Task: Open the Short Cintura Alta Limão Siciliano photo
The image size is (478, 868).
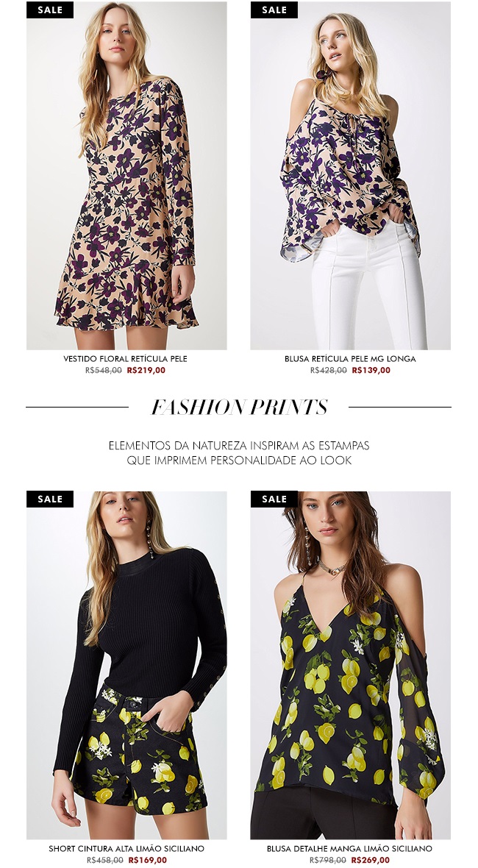Action: [x=126, y=666]
